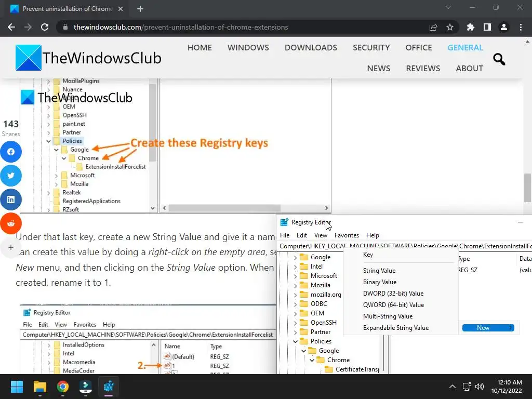Go to the DOWNLOADS site section
Screen dimensions: 532x399
tap(311, 47)
